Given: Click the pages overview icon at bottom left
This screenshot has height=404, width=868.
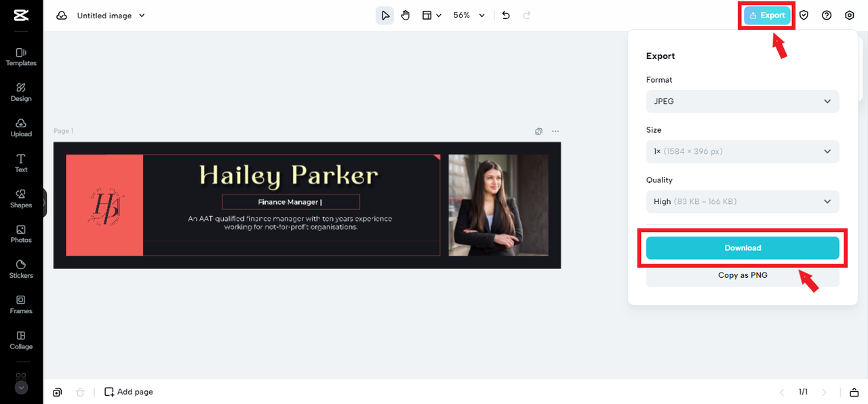Looking at the screenshot, I should tap(58, 392).
